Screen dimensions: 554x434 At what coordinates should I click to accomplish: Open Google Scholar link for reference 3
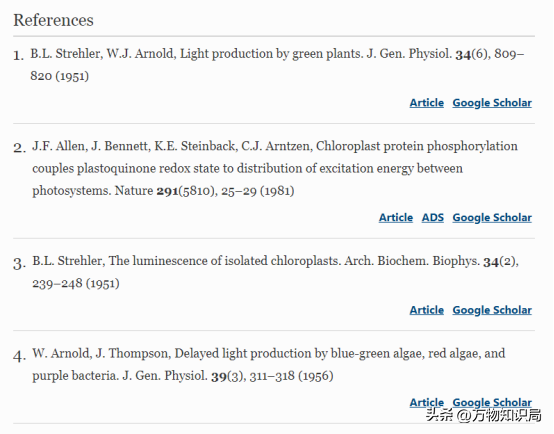point(492,310)
